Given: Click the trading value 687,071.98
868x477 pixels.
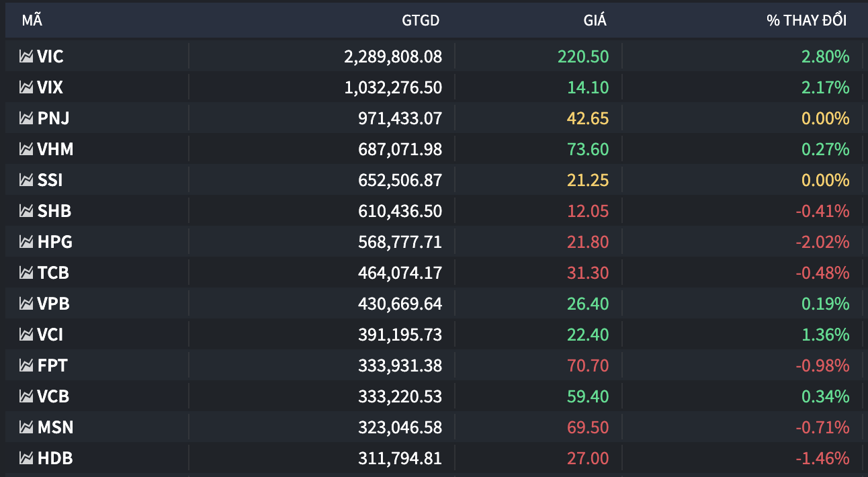Looking at the screenshot, I should (400, 149).
